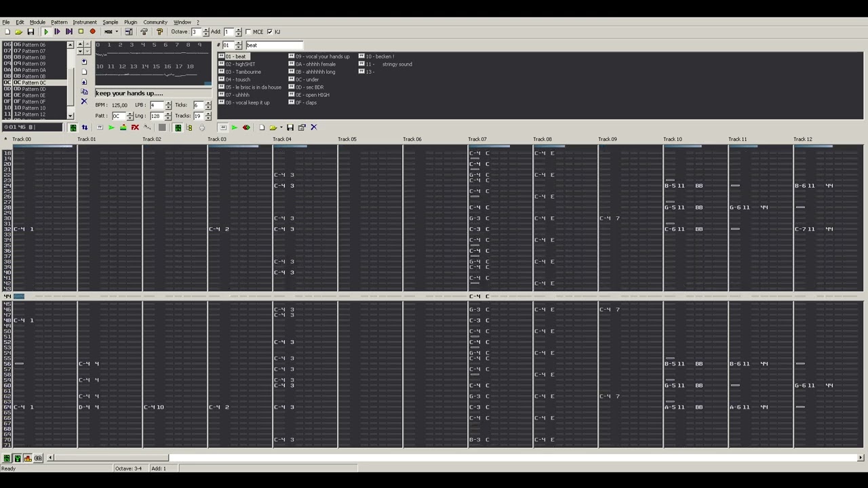
Task: Open the MIDI dropdown in the main toolbar
Action: [117, 32]
